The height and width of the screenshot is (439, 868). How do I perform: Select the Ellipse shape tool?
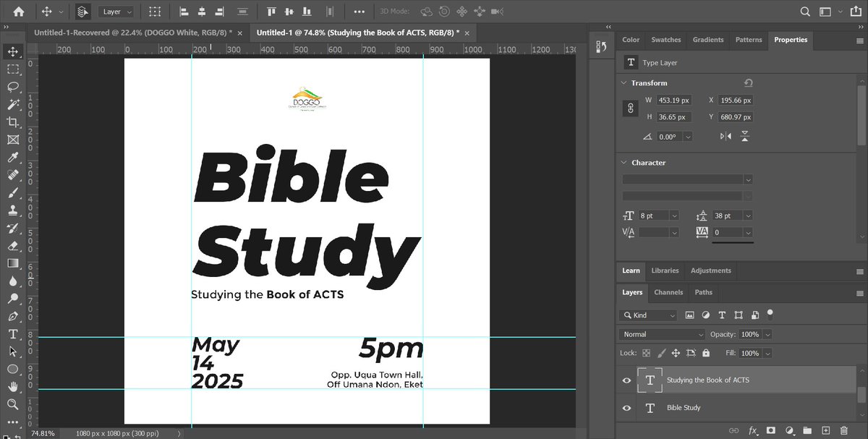pyautogui.click(x=13, y=369)
